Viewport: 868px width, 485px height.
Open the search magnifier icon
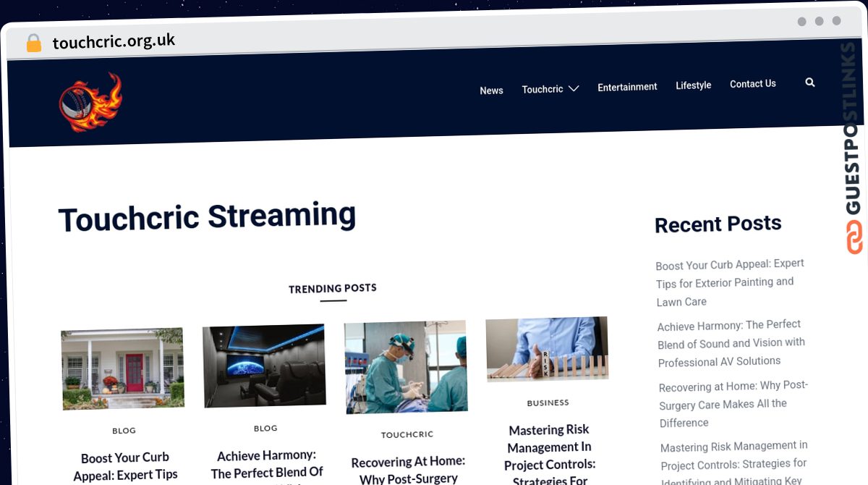pyautogui.click(x=809, y=83)
